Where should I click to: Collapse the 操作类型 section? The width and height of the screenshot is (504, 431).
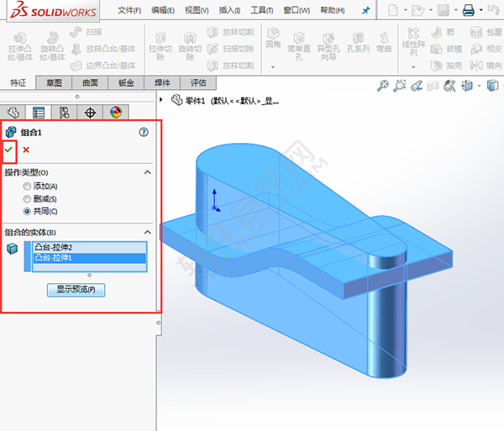(x=148, y=171)
